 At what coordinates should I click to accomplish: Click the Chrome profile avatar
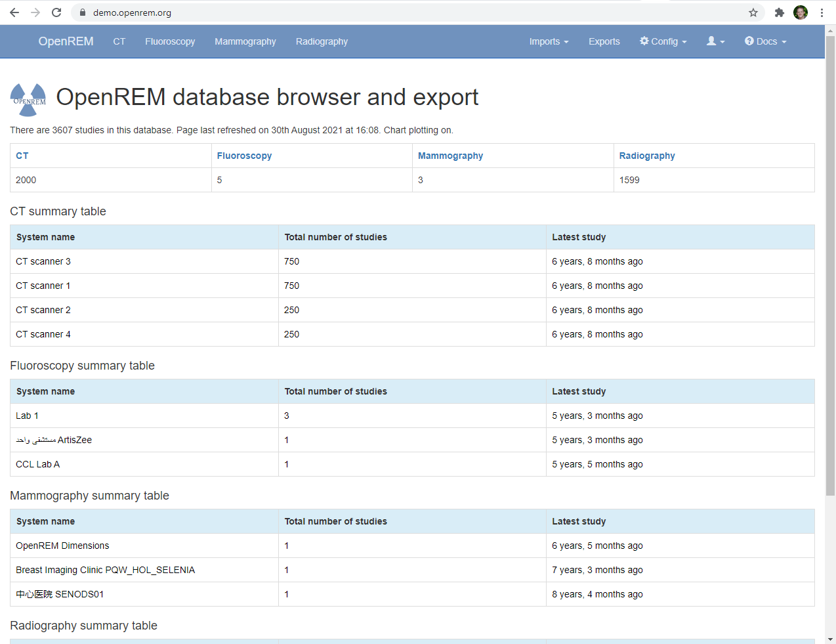(x=801, y=12)
